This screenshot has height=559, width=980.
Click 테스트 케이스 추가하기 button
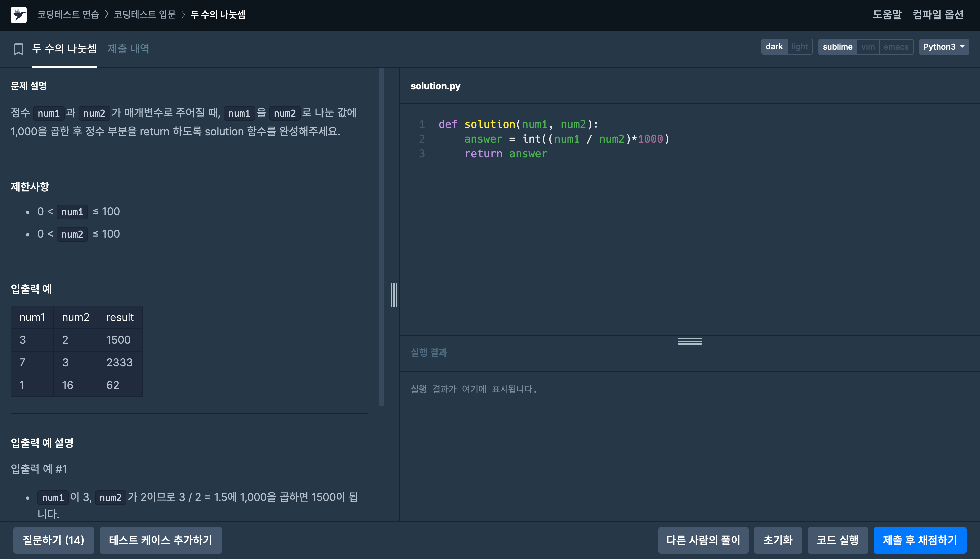(x=160, y=540)
